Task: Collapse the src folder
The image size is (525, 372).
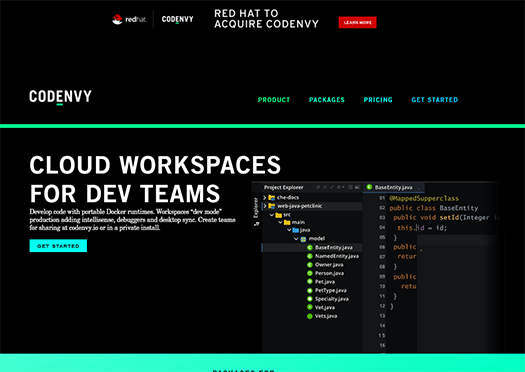Action: click(x=272, y=215)
